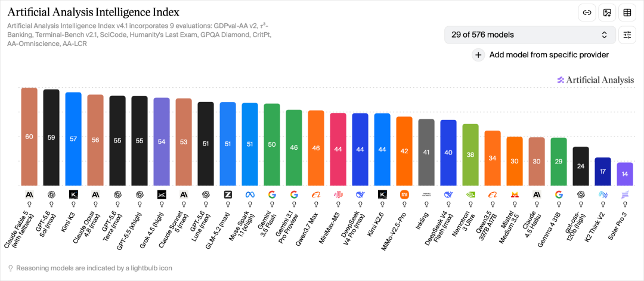Click the plus icon to add model

[x=478, y=55]
